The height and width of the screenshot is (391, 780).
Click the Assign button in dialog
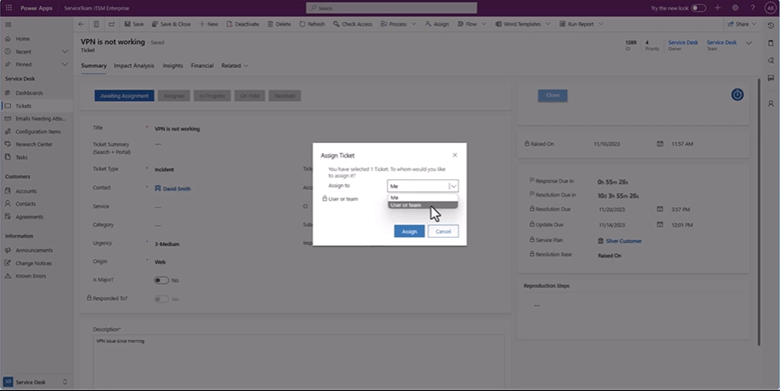click(x=409, y=231)
